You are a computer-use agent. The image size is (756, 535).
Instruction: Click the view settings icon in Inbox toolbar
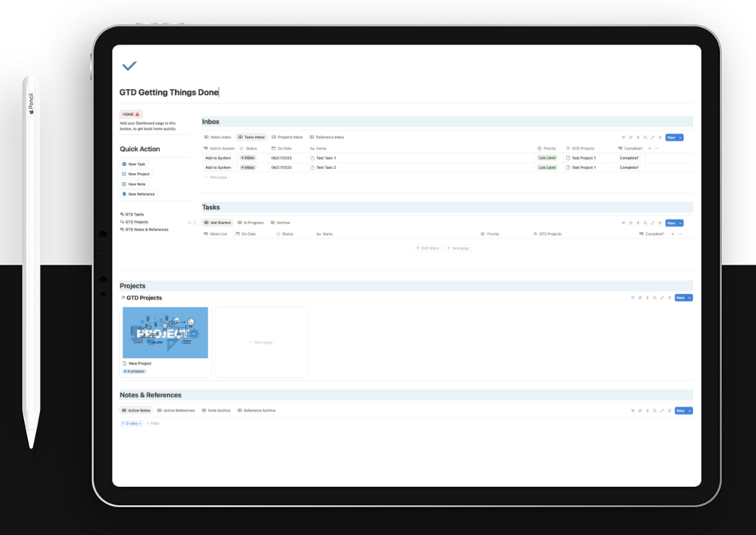pyautogui.click(x=660, y=138)
